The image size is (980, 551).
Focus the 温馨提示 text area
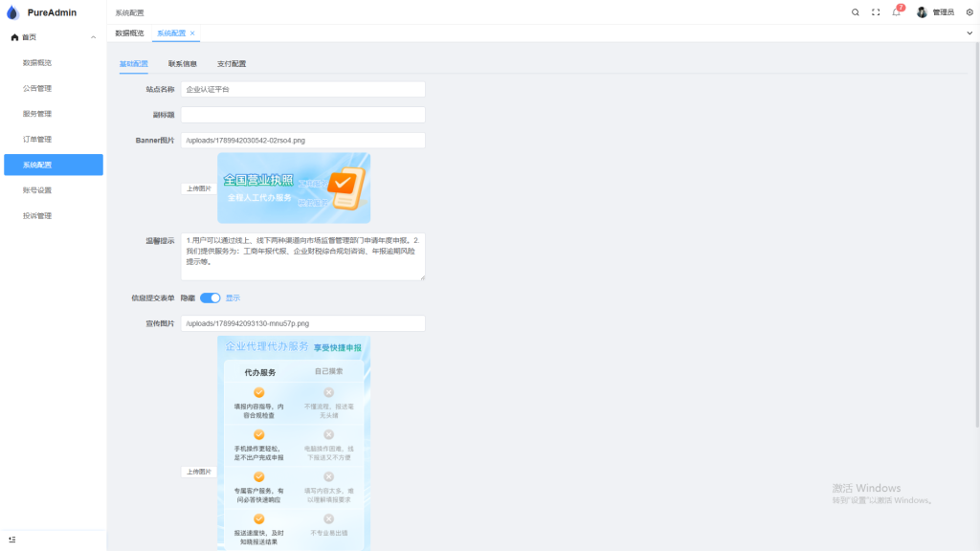coord(303,256)
